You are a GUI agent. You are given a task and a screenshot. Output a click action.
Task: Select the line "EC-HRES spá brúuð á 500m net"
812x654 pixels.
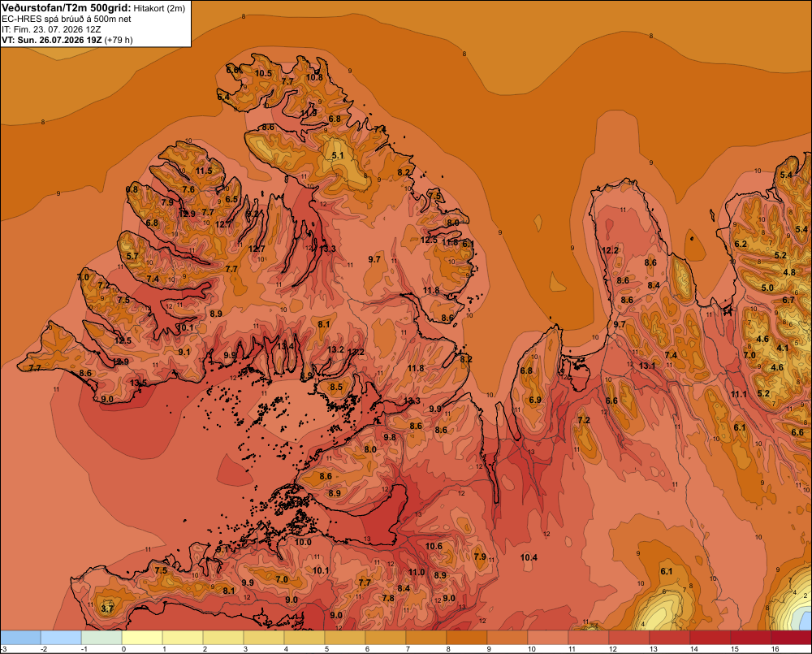67,19
